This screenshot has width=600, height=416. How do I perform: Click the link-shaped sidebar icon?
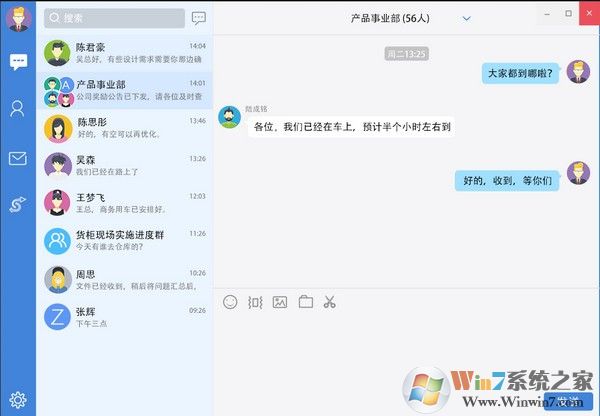pos(18,205)
